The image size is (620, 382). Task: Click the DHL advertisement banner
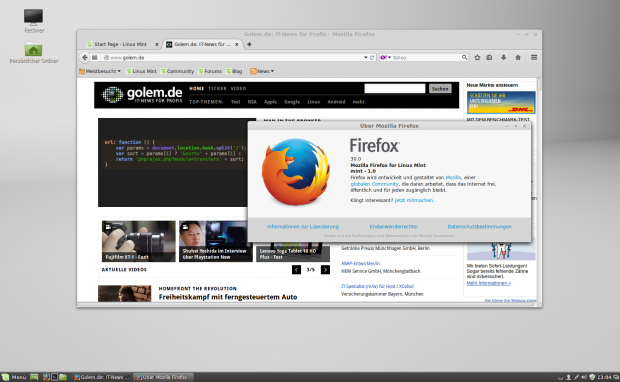(501, 102)
